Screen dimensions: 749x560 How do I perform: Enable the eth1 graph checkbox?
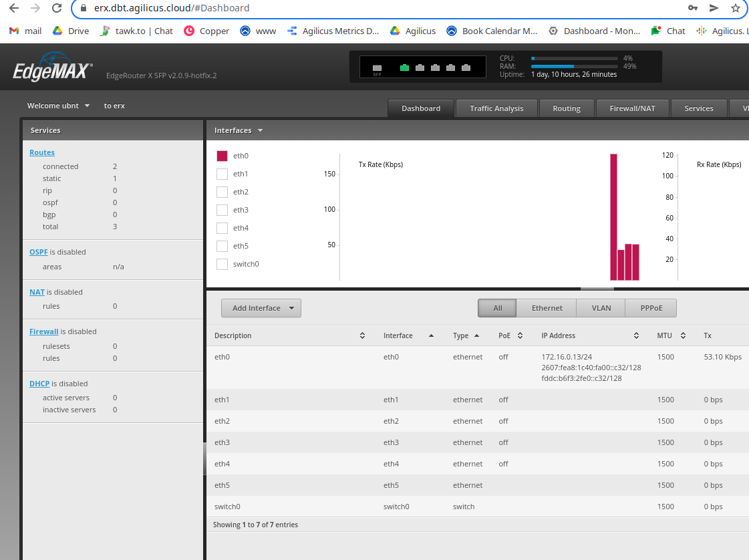click(x=222, y=174)
